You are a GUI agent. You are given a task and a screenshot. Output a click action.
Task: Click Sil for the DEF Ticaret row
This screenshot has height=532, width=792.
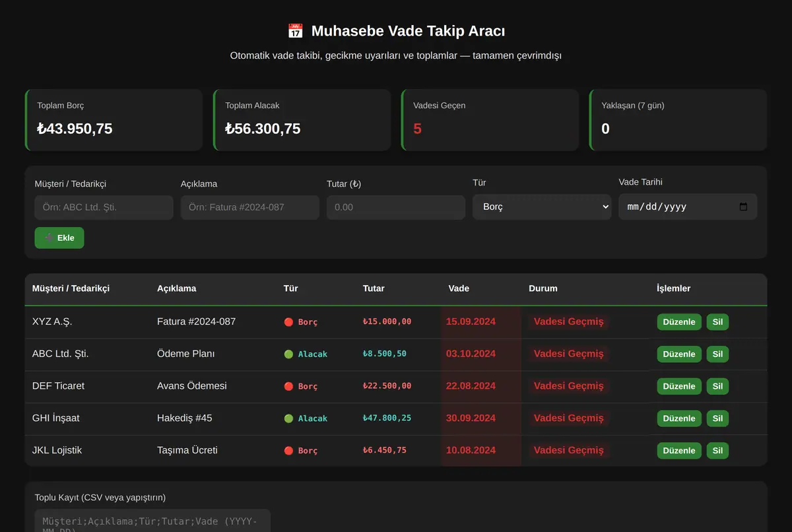tap(717, 386)
